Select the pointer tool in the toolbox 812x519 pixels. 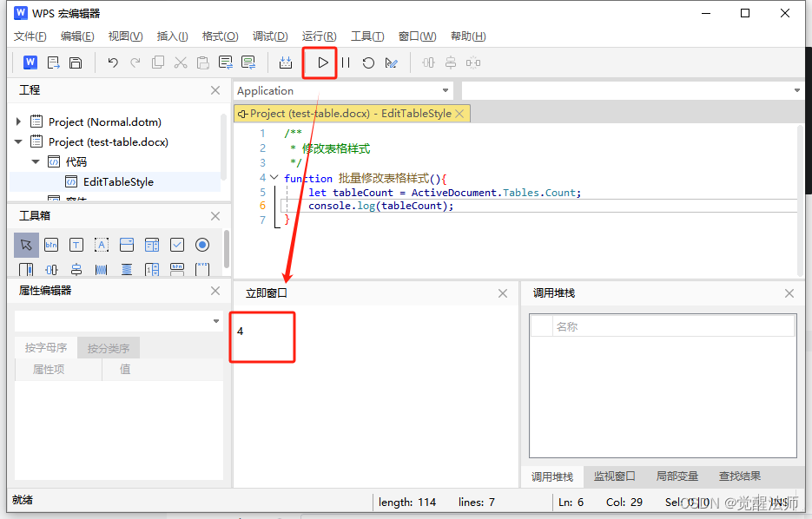point(25,245)
